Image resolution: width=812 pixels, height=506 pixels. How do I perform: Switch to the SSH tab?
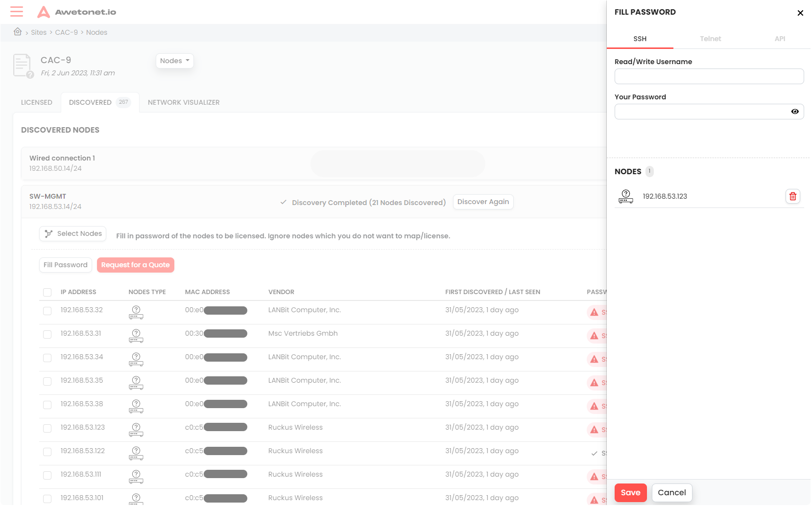[640, 39]
